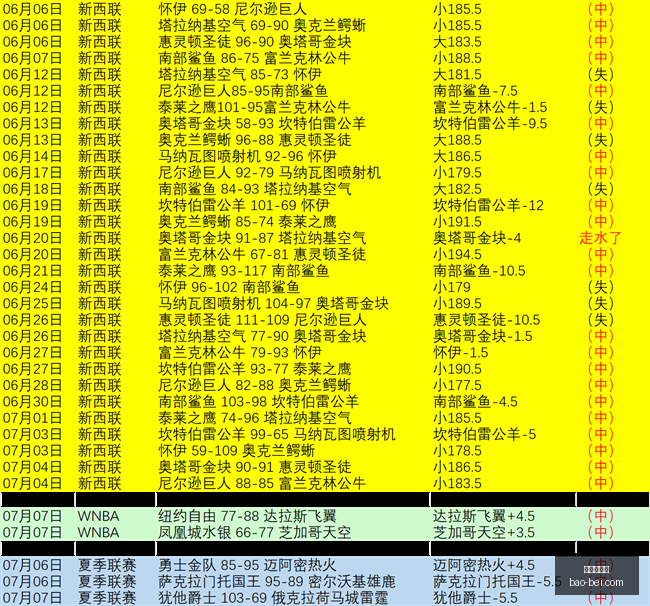Click the pick 坎特伯雷公羊-12
The height and width of the screenshot is (606, 650).
[488, 206]
